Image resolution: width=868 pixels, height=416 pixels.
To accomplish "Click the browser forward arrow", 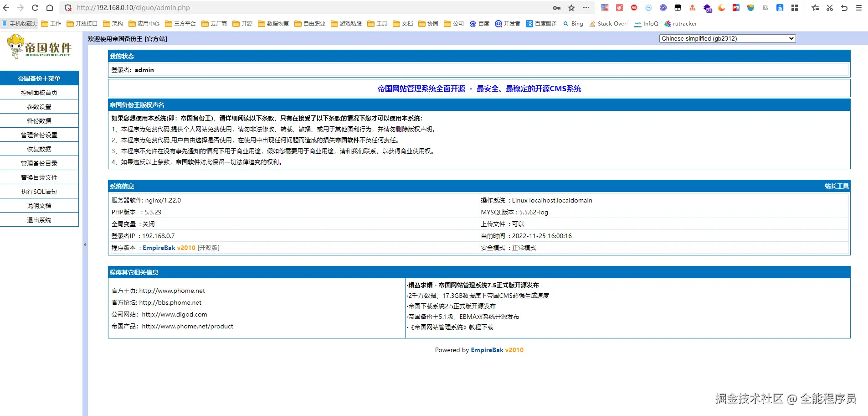I will coord(21,8).
